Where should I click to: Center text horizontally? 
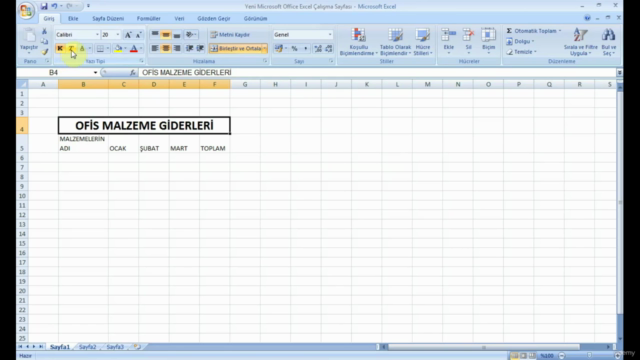166,49
